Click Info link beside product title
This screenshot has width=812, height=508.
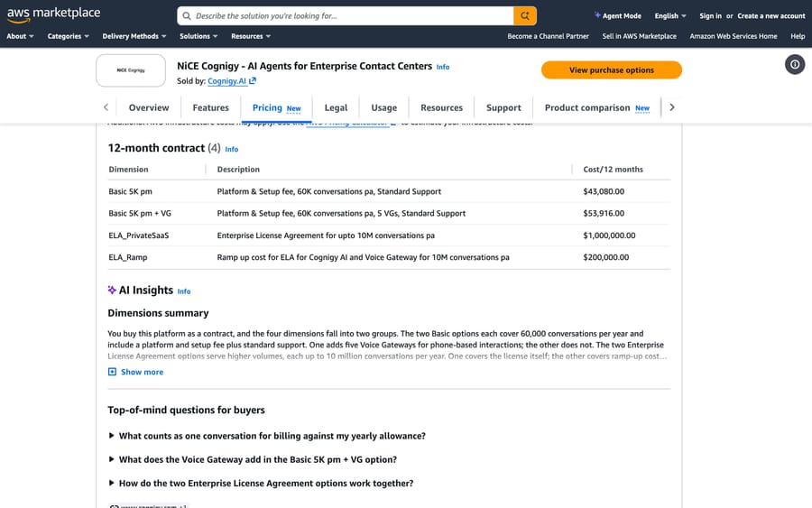tap(443, 67)
